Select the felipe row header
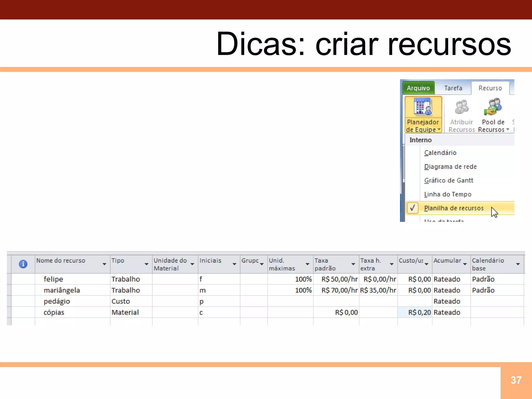The height and width of the screenshot is (399, 532). point(9,279)
